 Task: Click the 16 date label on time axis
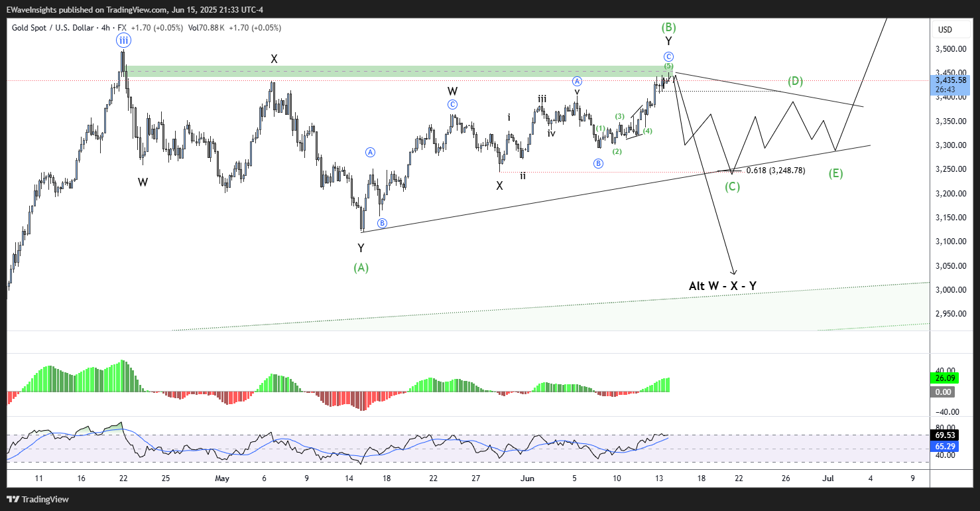(81, 478)
